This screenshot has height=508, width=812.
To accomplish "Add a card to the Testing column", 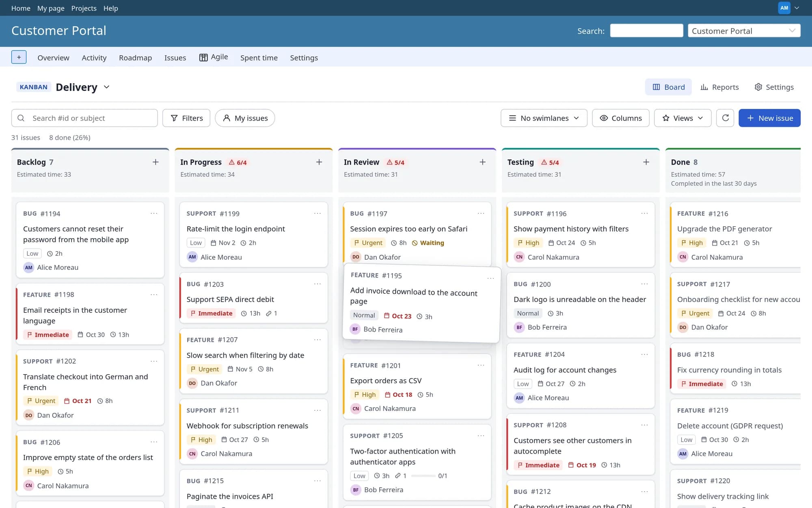I will point(646,162).
